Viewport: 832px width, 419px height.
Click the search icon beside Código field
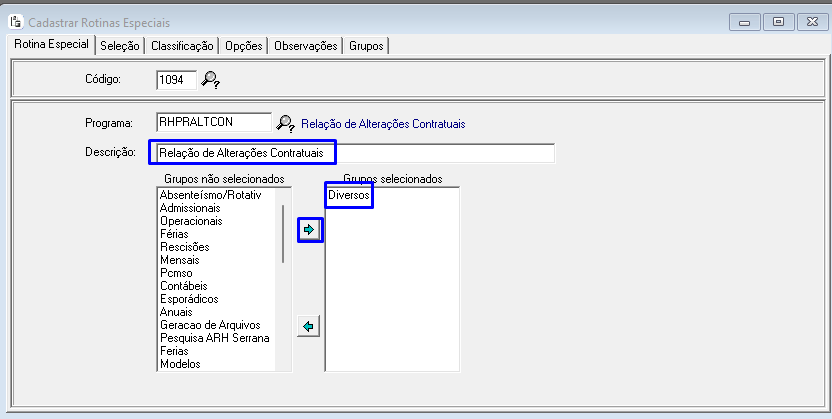coord(210,79)
